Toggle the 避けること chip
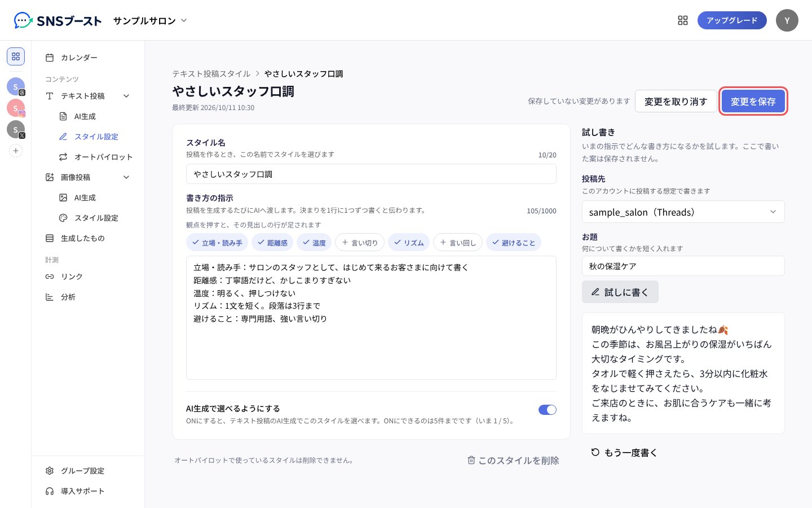This screenshot has width=812, height=508. tap(514, 243)
